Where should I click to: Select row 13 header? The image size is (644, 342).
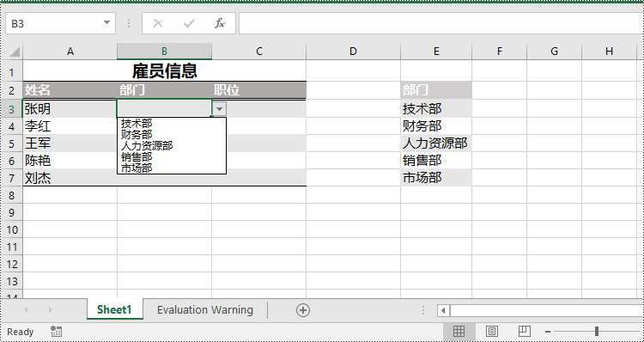point(11,281)
